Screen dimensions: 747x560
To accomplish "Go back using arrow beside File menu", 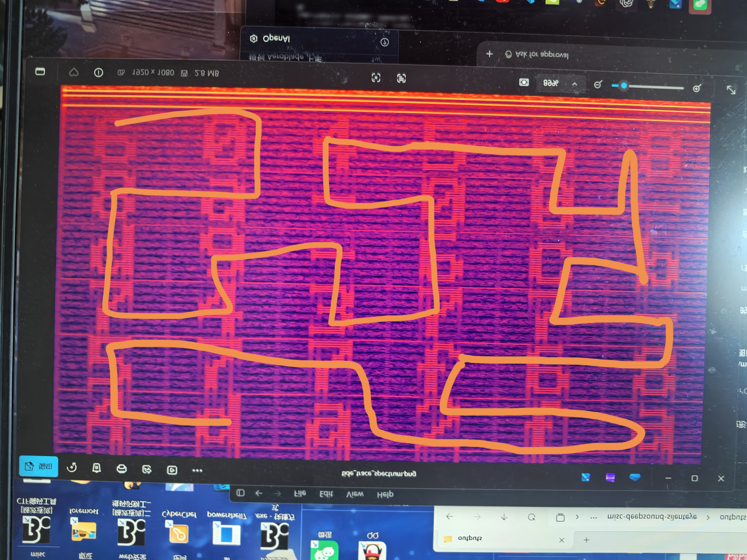I will (x=259, y=493).
